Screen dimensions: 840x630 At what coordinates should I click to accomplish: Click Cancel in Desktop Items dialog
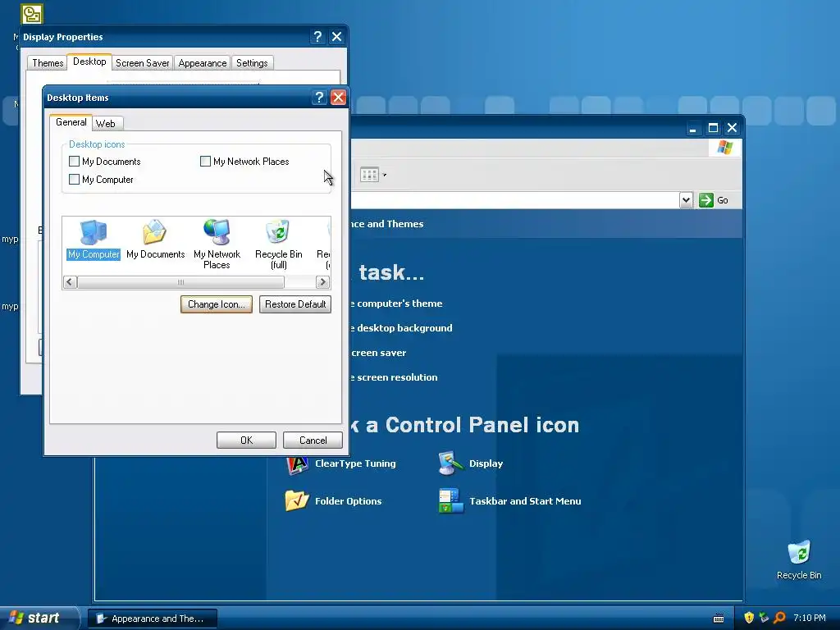[313, 440]
